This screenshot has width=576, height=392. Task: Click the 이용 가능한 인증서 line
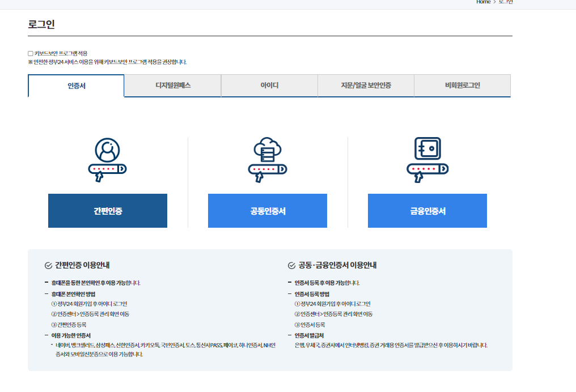(71, 335)
